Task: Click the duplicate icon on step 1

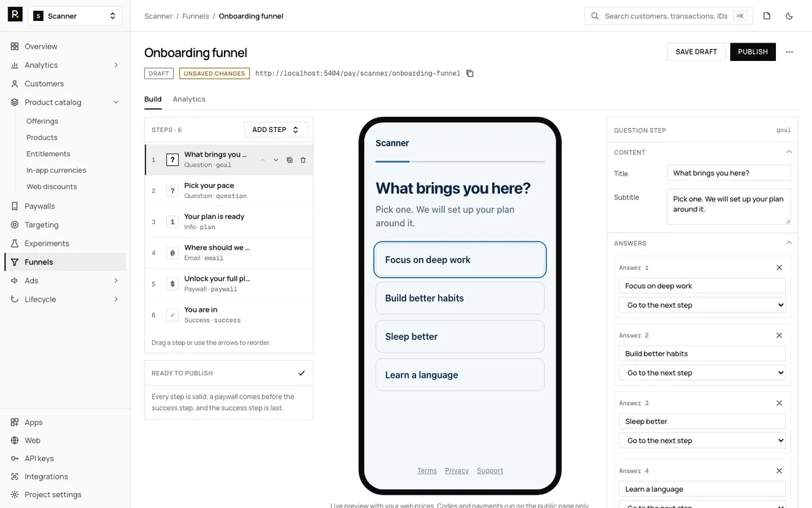Action: coord(289,160)
